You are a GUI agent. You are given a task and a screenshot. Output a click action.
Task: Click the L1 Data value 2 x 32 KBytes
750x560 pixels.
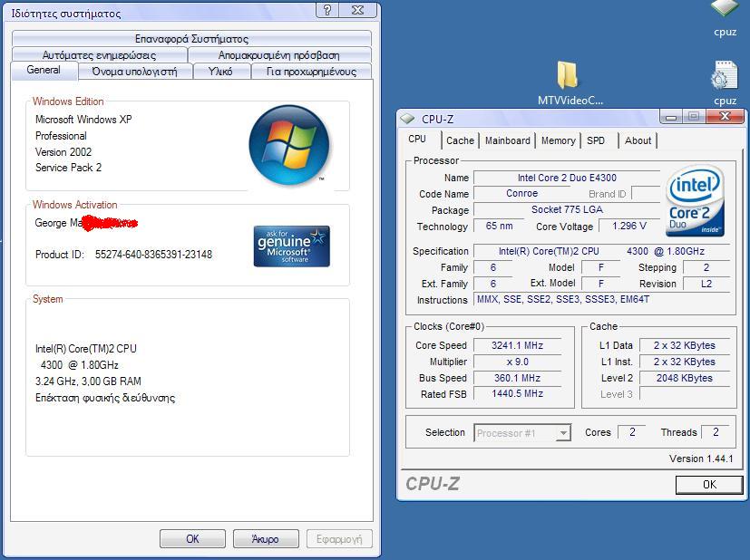[685, 345]
